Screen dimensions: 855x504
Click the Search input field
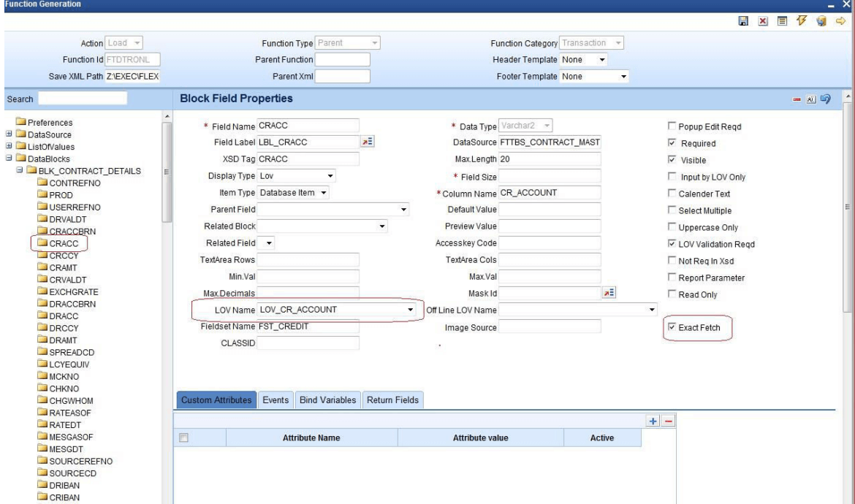pos(83,98)
